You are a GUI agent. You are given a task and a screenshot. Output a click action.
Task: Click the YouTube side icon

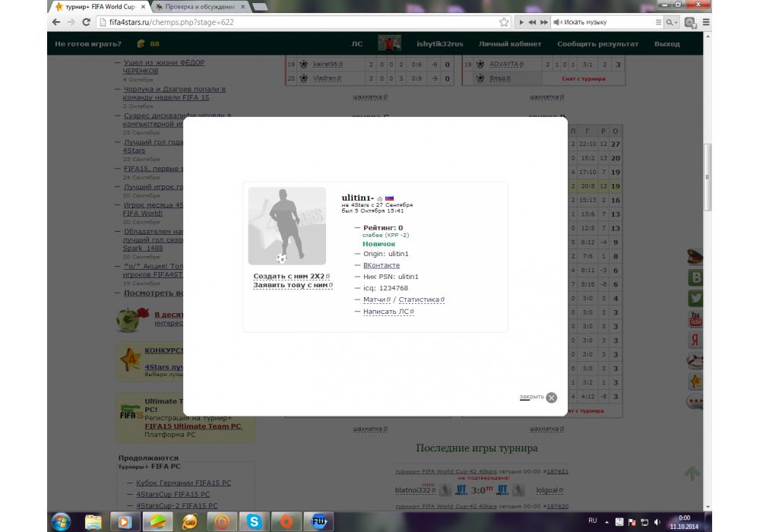click(x=695, y=318)
